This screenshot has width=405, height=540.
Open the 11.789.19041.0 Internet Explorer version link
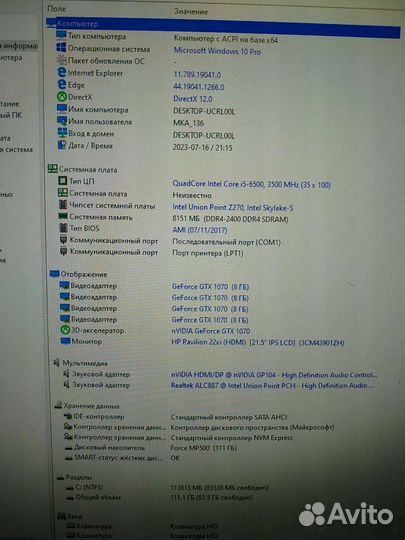(197, 74)
